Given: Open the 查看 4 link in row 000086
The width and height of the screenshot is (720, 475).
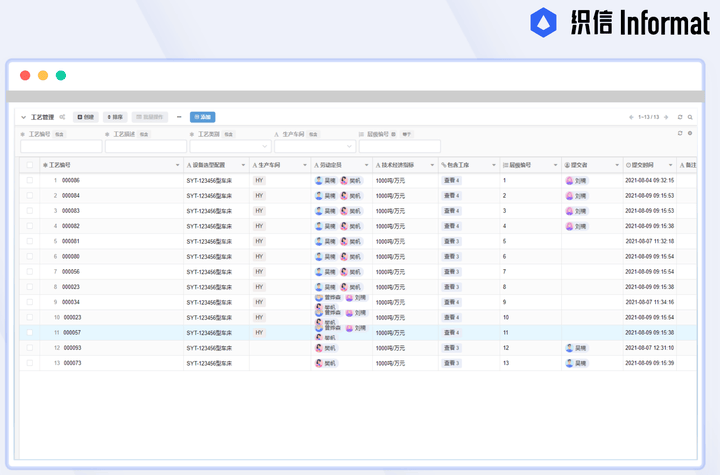Looking at the screenshot, I should point(451,181).
